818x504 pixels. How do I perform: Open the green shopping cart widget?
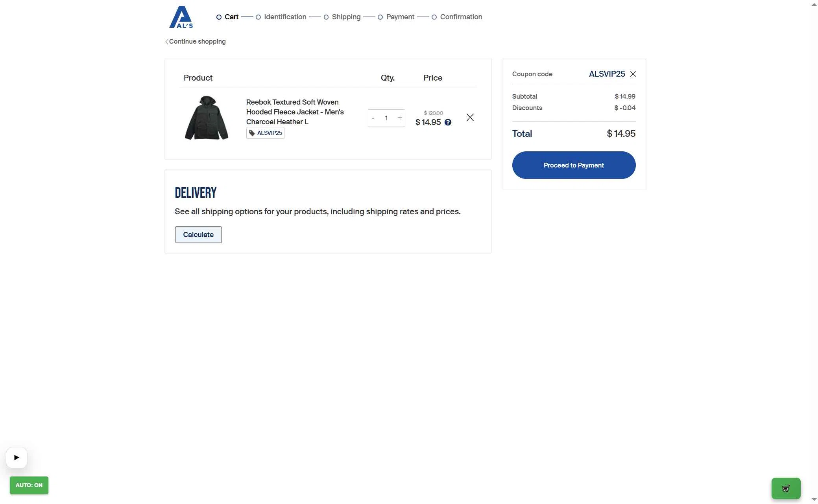785,488
